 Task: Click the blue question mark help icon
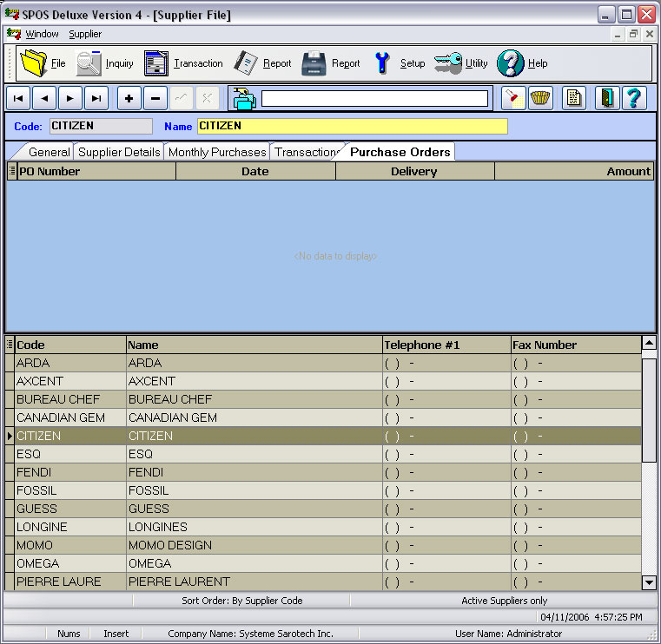tap(634, 99)
